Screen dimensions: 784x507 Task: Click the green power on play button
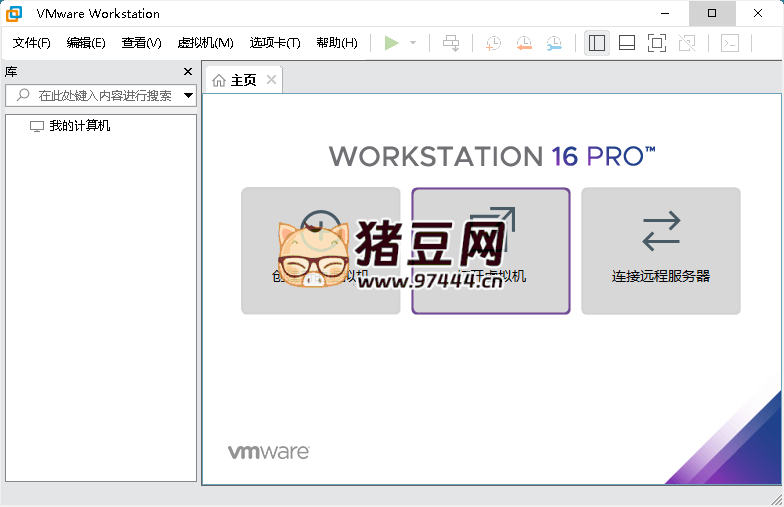coord(392,43)
